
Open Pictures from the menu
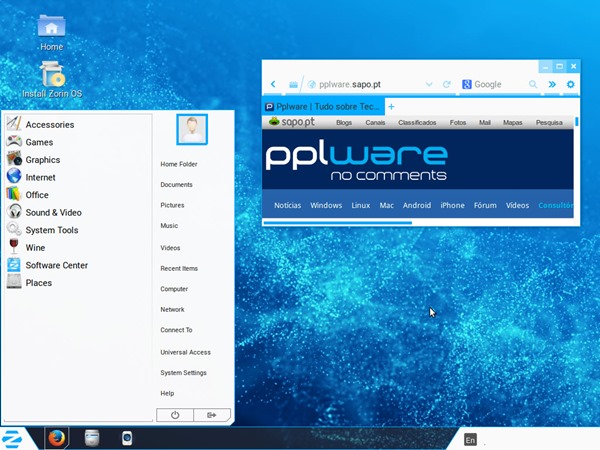coord(172,205)
